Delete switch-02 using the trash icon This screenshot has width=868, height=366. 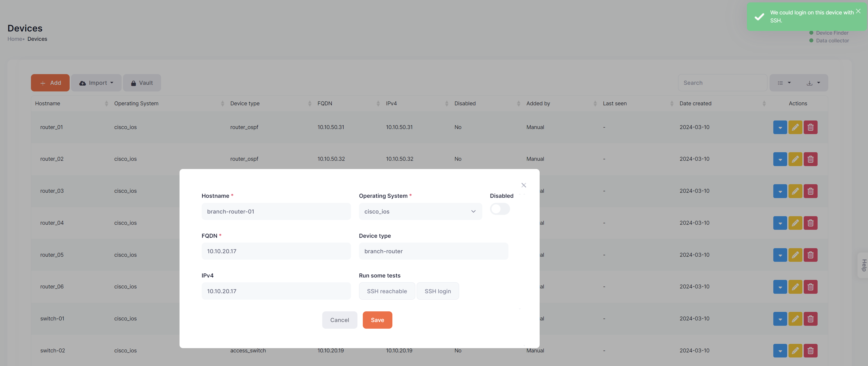[x=810, y=351]
